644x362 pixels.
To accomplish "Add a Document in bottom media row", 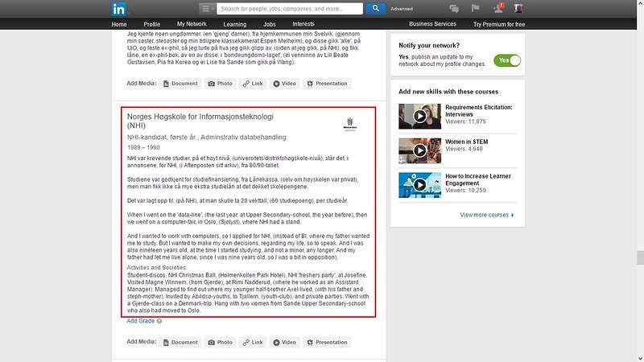I will click(180, 343).
